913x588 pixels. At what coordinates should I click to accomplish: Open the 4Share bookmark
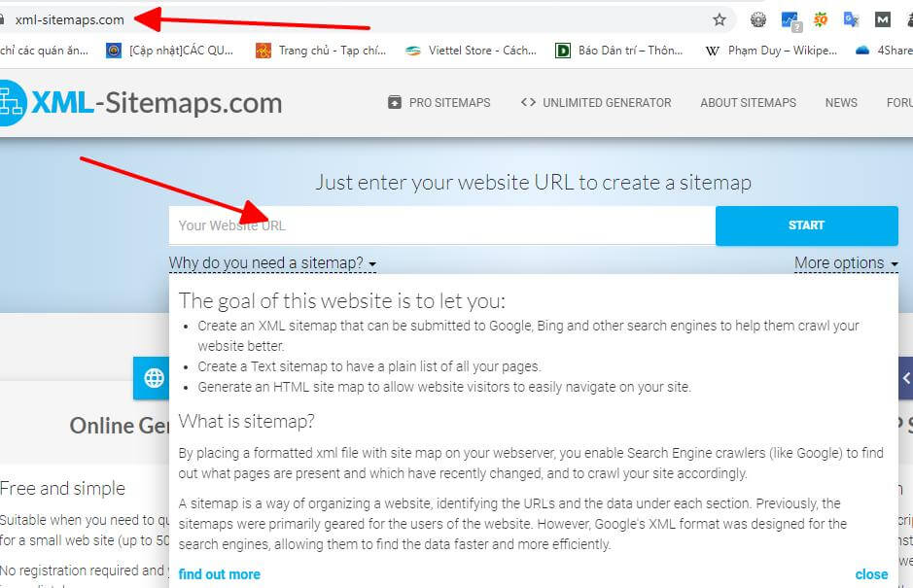tap(884, 51)
